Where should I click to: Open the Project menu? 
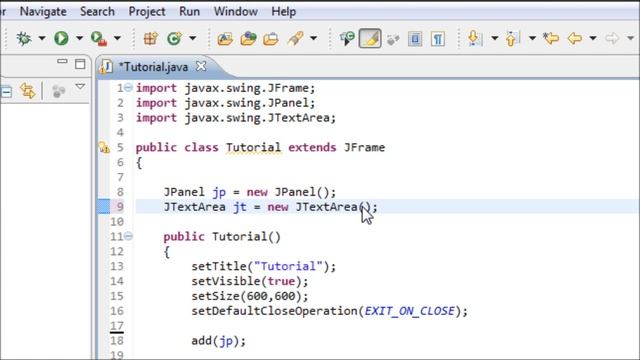pos(147,12)
